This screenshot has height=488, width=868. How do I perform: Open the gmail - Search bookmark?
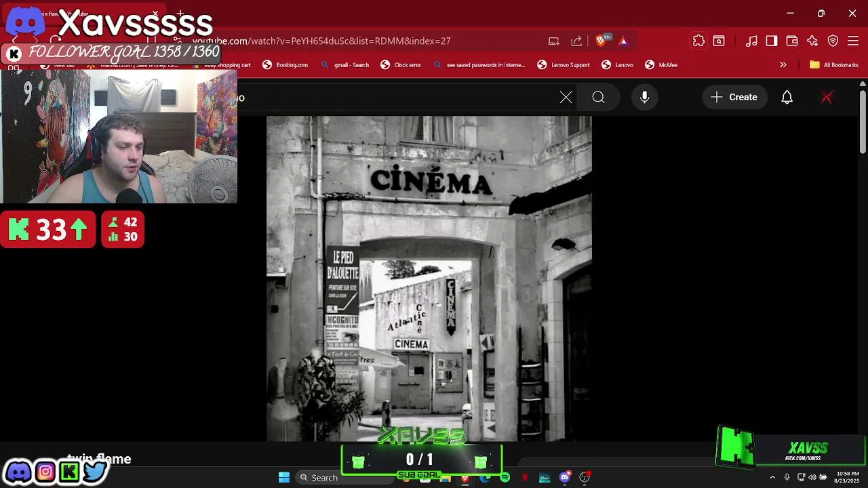(x=345, y=65)
